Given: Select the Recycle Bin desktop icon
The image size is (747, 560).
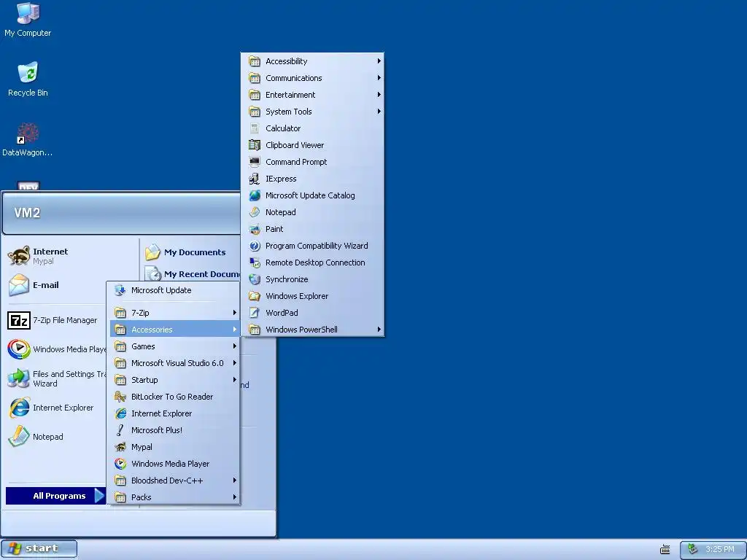Looking at the screenshot, I should [x=28, y=79].
